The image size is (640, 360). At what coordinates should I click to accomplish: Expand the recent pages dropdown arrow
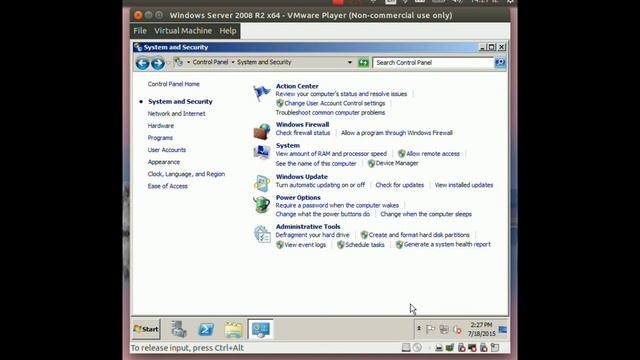[x=168, y=63]
